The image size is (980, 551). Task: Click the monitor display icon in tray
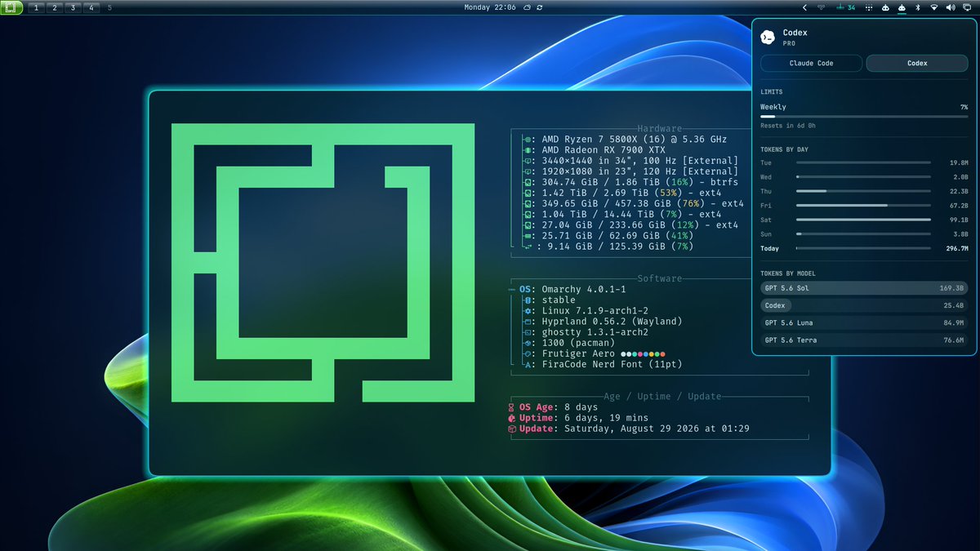(x=967, y=7)
